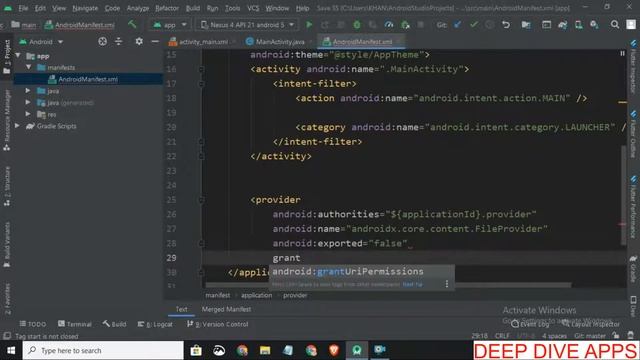
Task: Click the green Run app button
Action: [x=309, y=25]
